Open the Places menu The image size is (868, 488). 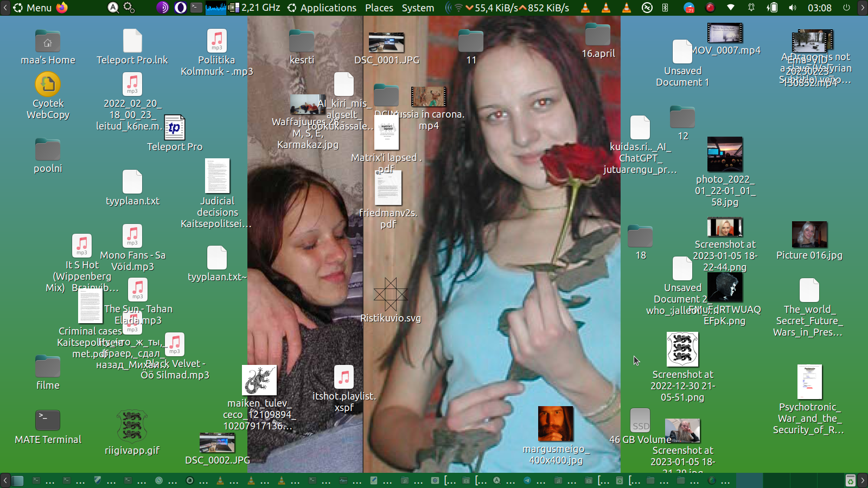pos(379,8)
